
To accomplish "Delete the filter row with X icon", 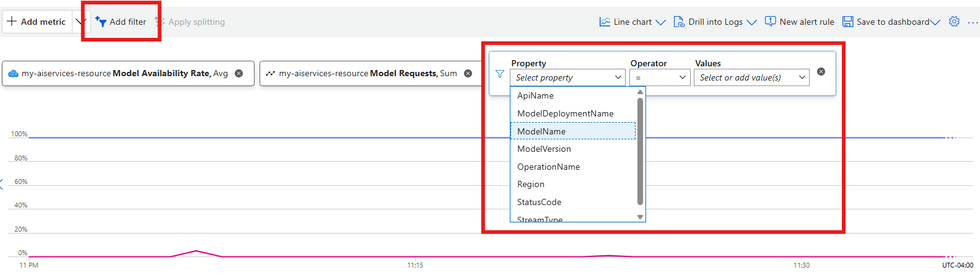I will click(821, 72).
